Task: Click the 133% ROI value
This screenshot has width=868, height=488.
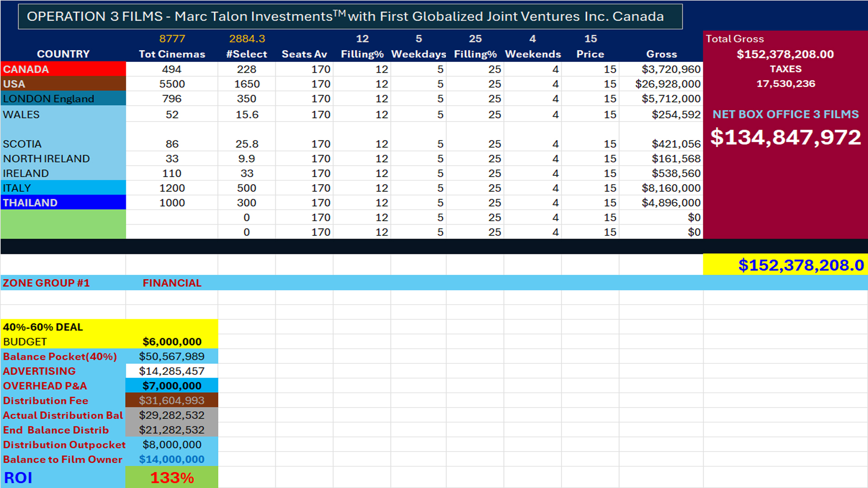Action: pos(172,478)
